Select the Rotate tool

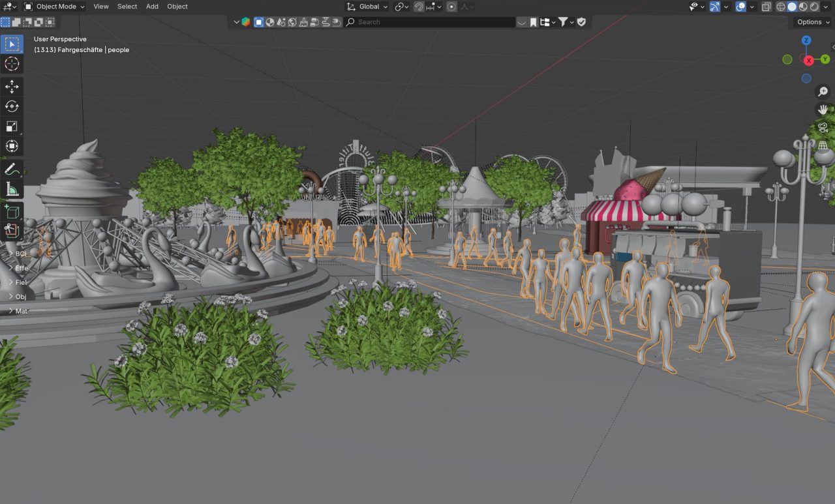[x=12, y=106]
